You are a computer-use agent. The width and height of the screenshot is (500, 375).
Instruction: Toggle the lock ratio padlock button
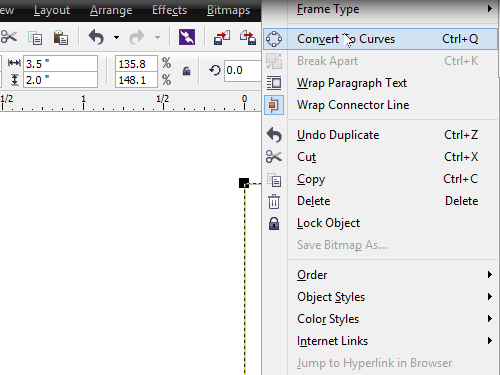click(186, 71)
